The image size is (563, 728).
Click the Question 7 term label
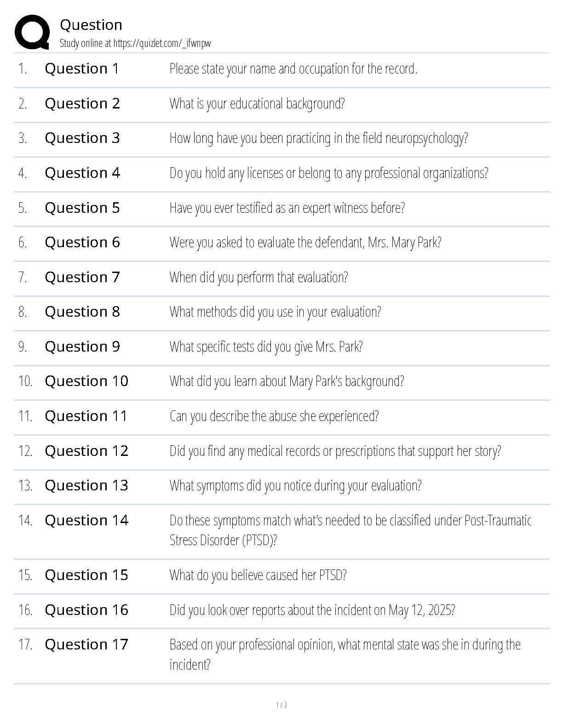pyautogui.click(x=82, y=277)
